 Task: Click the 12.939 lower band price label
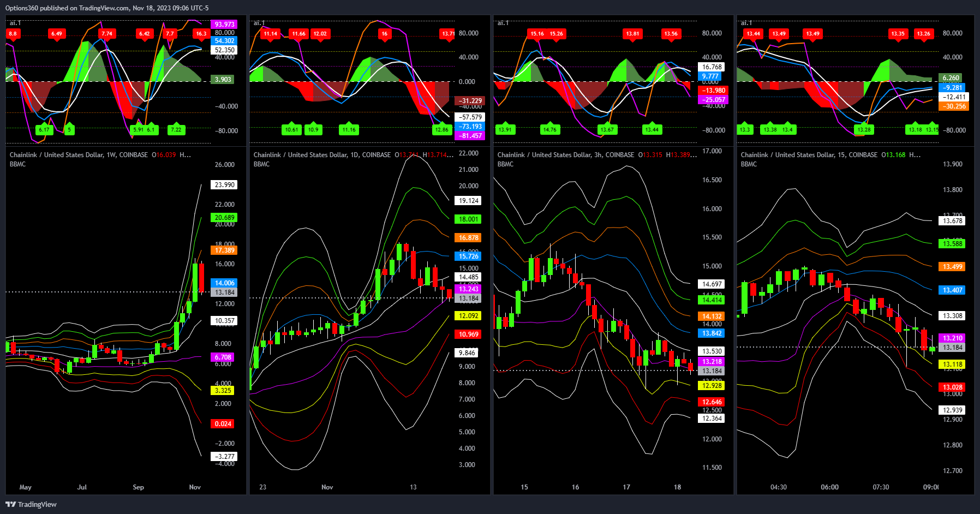click(x=952, y=410)
